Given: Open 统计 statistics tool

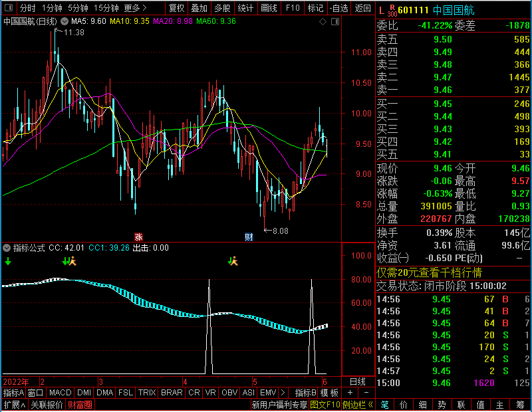Looking at the screenshot, I should pyautogui.click(x=245, y=8).
